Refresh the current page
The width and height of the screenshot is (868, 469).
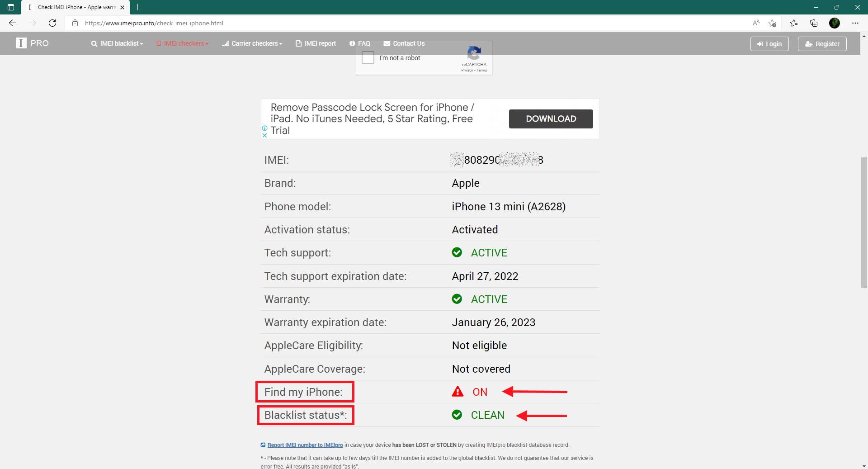[x=52, y=23]
